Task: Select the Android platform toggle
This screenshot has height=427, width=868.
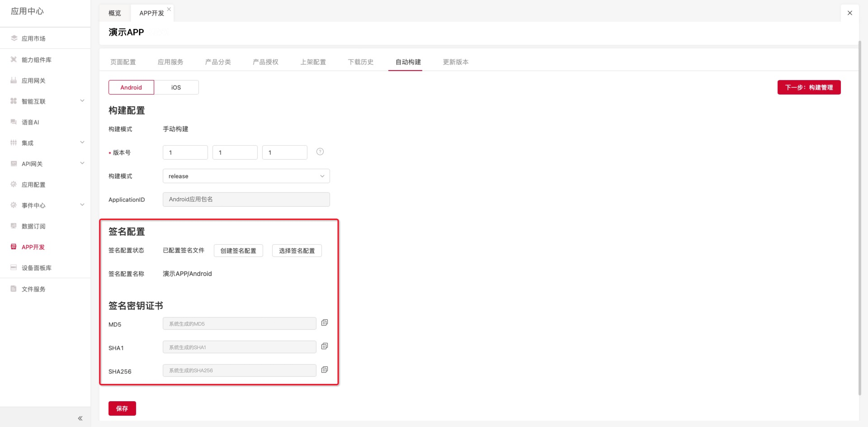Action: [x=131, y=87]
